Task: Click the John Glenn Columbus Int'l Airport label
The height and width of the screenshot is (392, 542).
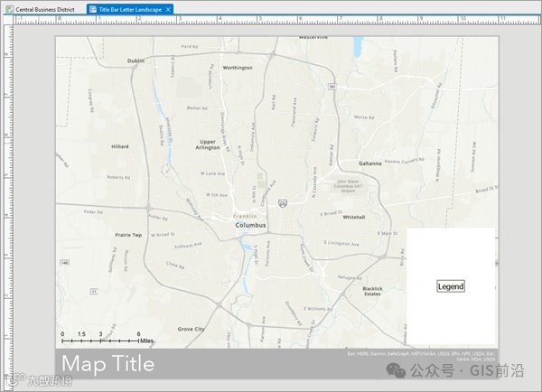Action: [348, 186]
